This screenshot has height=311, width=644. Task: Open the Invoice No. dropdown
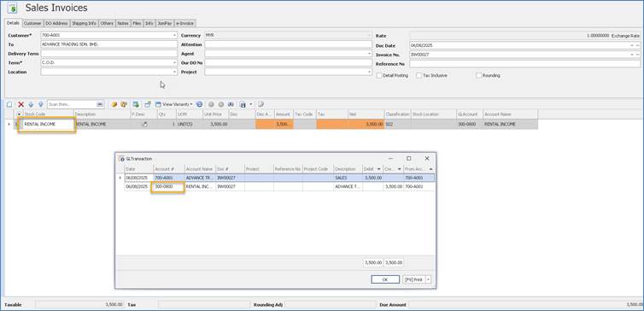pos(633,55)
